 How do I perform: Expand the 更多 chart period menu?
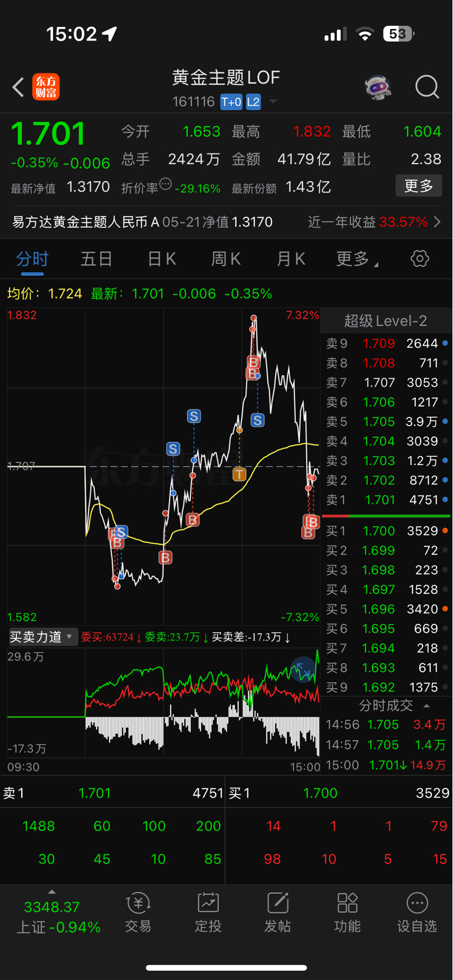point(357,258)
